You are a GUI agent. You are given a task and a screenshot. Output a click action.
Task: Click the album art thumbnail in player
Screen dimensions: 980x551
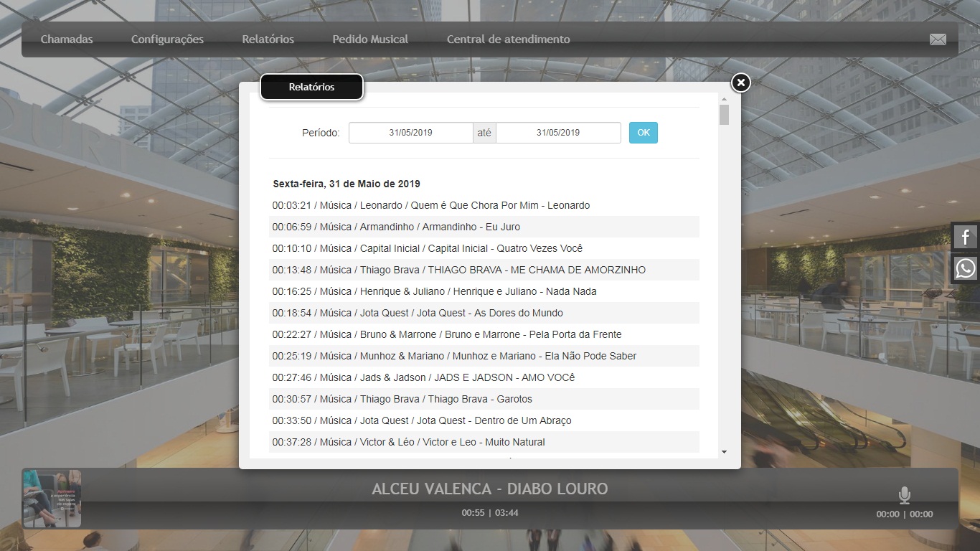tap(52, 499)
